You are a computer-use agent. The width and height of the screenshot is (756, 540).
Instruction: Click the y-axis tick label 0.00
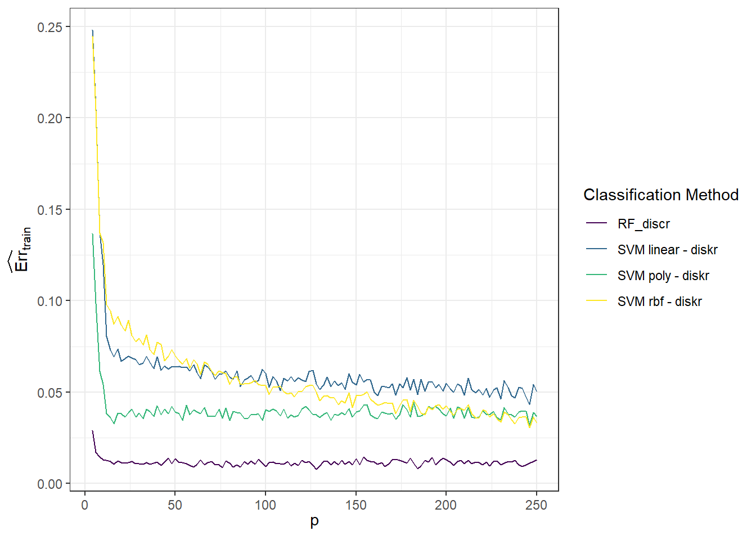pyautogui.click(x=50, y=484)
